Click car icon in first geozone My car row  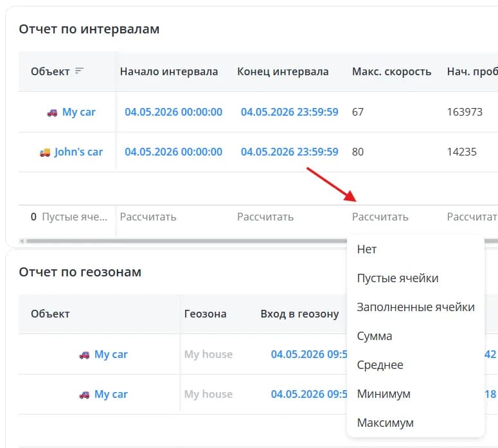pyautogui.click(x=84, y=355)
